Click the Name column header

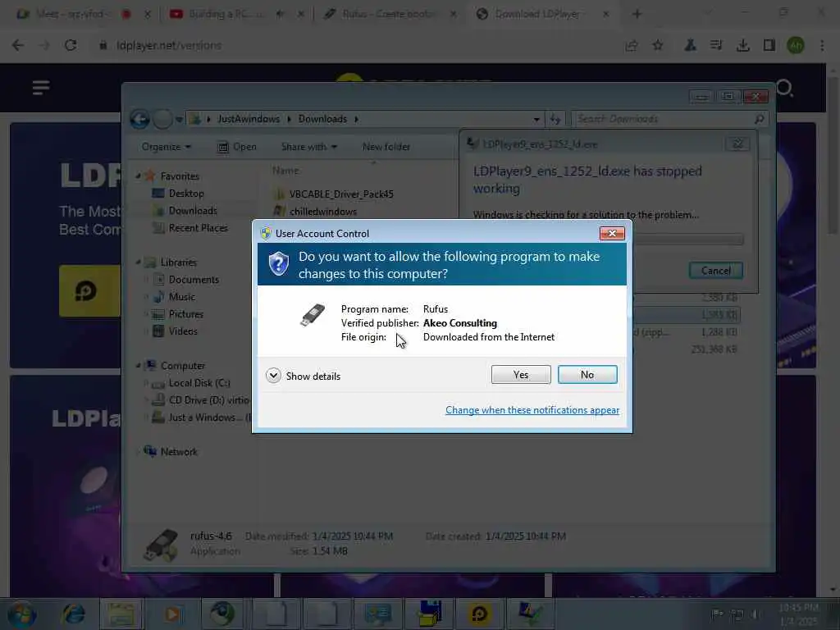285,171
